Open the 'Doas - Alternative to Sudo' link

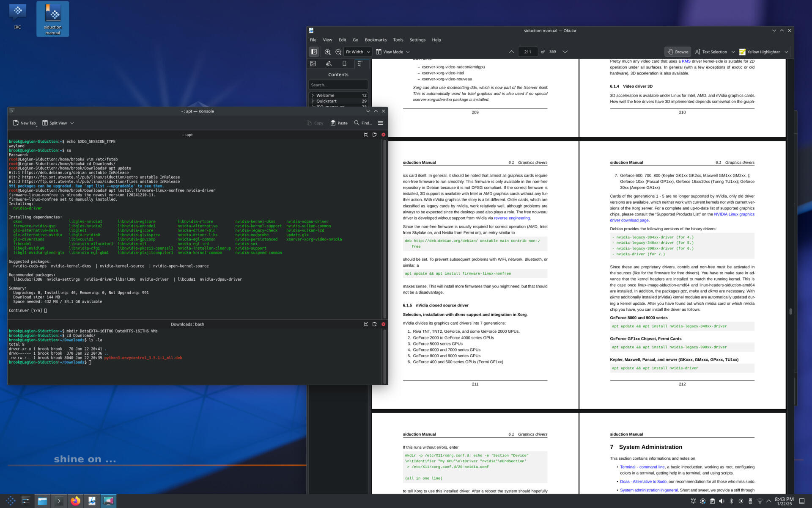tap(643, 481)
